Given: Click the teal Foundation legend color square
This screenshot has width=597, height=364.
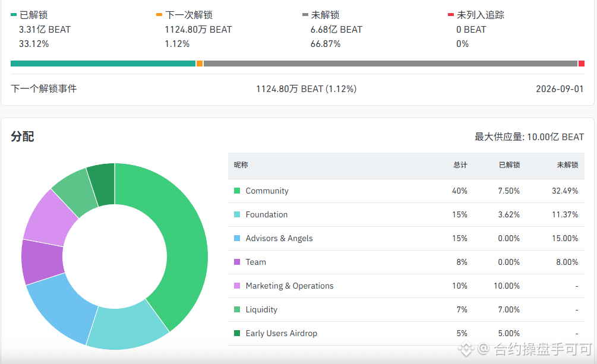Looking at the screenshot, I should (237, 214).
